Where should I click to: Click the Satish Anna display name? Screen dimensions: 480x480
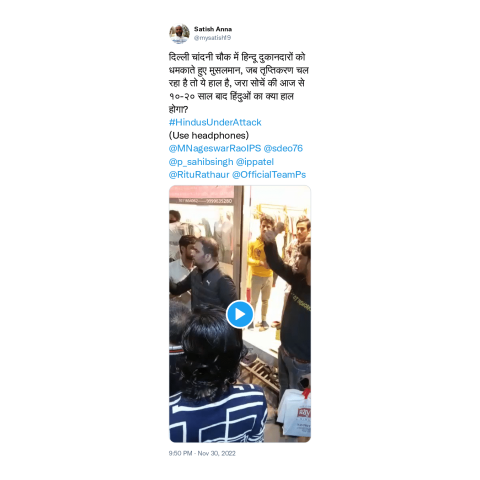click(x=213, y=29)
